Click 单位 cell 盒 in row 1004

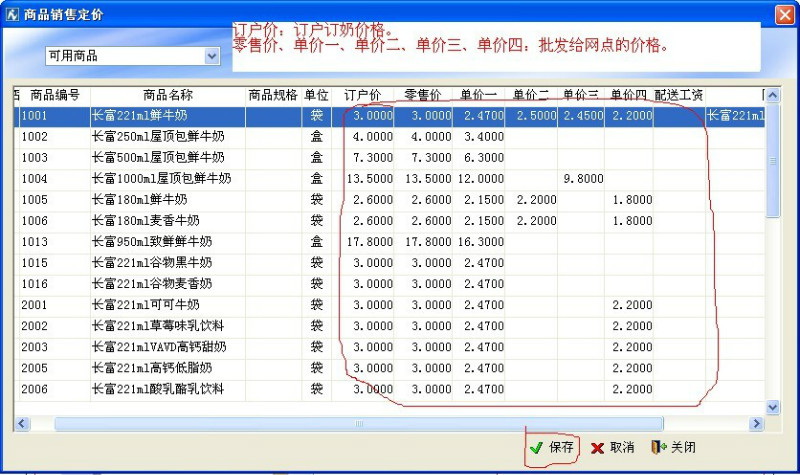[316, 179]
